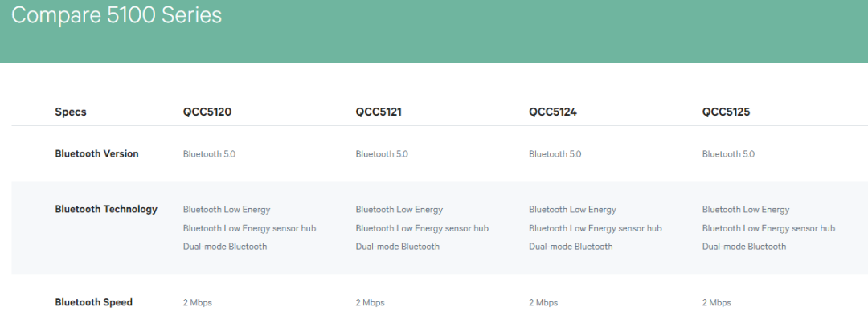Click Bluetooth Low Energy sensor hub under QCC5125
Screen dimensions: 868x323
pos(768,228)
